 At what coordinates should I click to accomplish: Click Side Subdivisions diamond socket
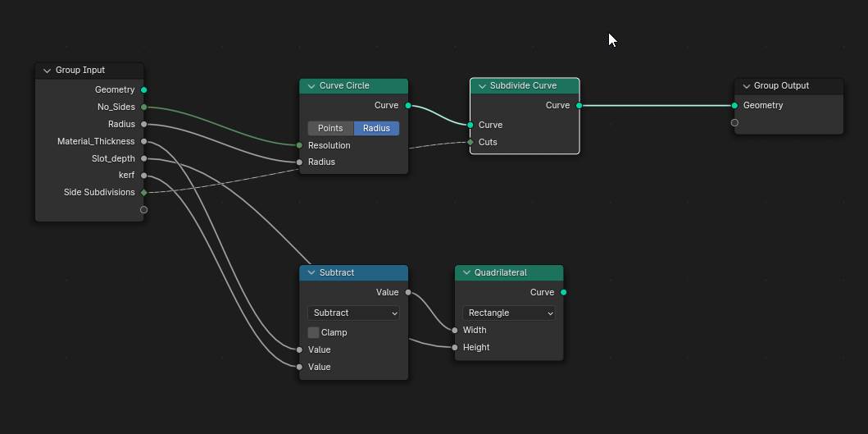coord(144,192)
